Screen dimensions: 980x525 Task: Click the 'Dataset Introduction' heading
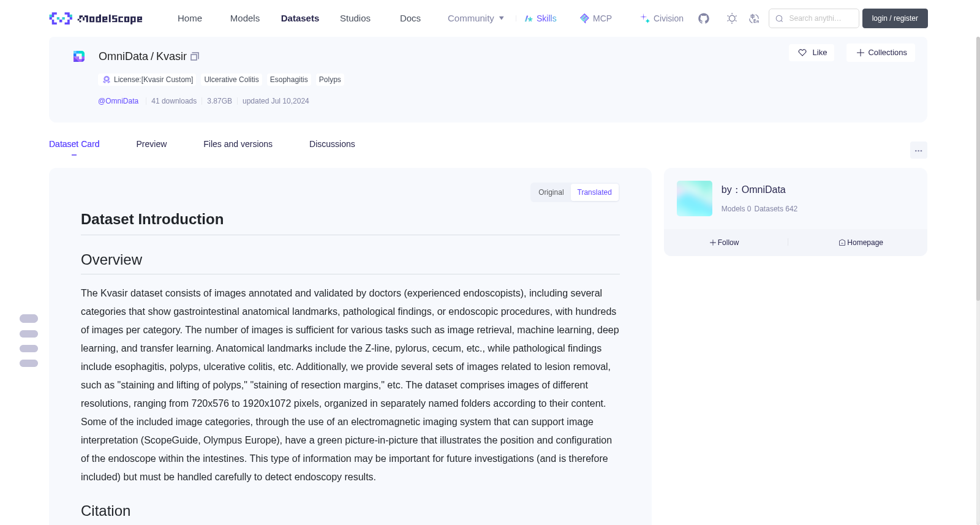pyautogui.click(x=152, y=219)
